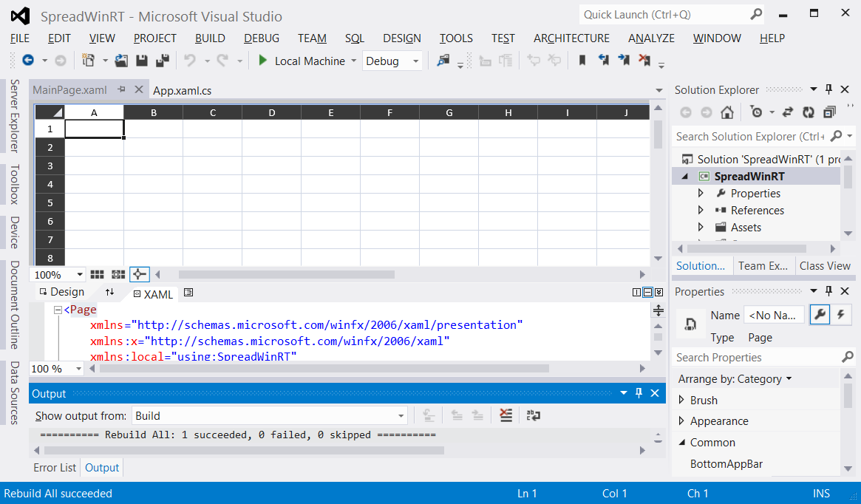
Task: Click the Quick Launch search magnifier icon
Action: (756, 14)
